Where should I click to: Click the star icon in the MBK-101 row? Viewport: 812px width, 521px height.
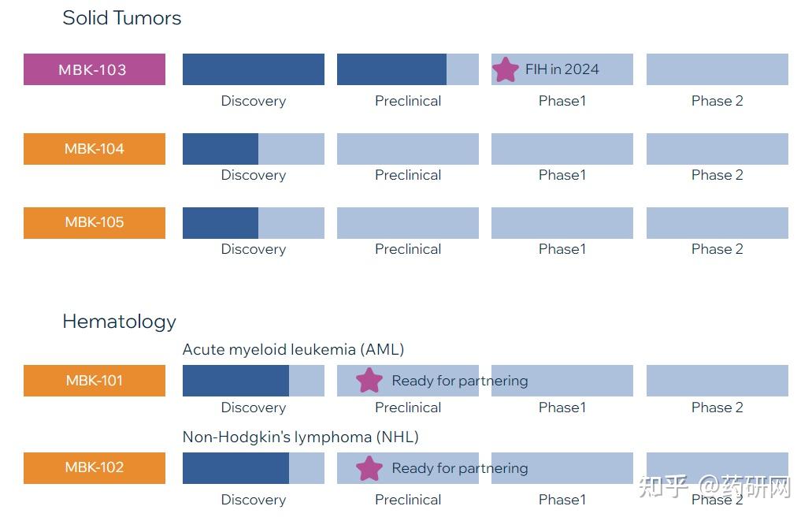[369, 381]
